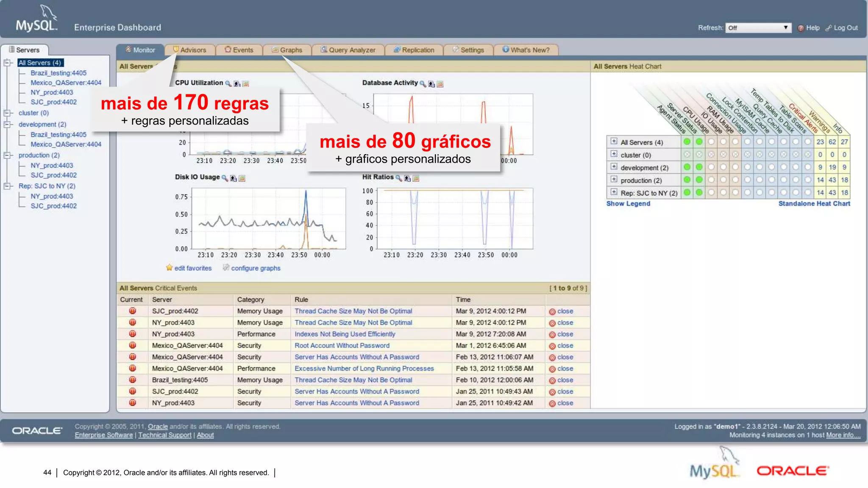Expand development (2) row in heat chart
Screen dimensions: 868x488
tap(614, 166)
